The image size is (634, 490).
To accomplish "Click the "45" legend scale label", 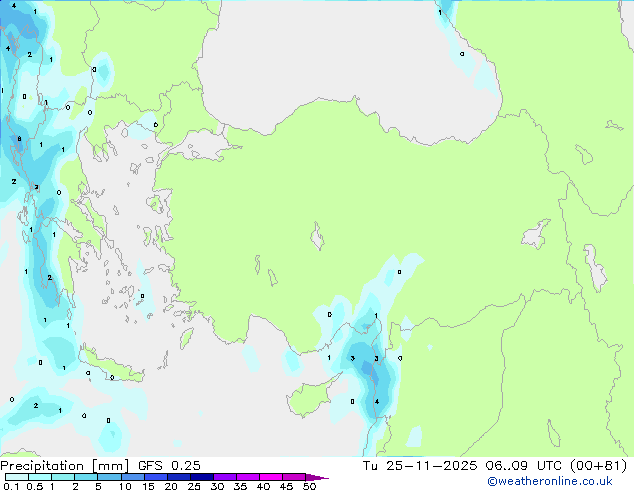I will click(286, 486).
